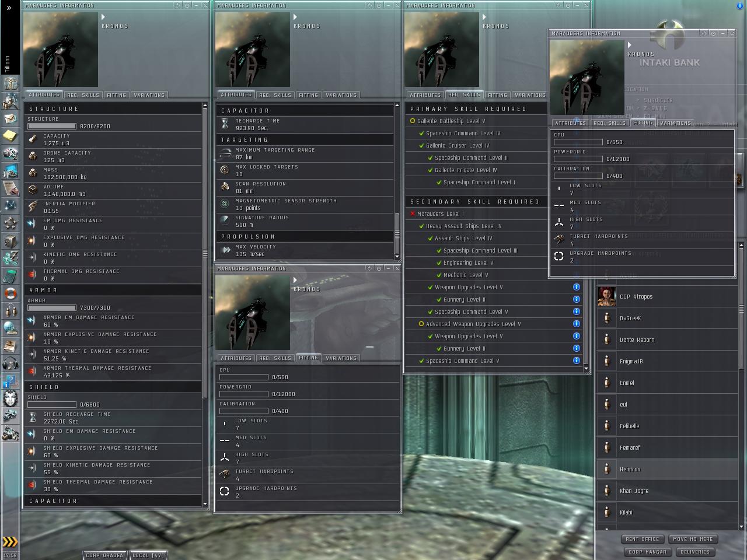
Task: Open the character sheet icon in the Neocom
Action: click(x=10, y=83)
